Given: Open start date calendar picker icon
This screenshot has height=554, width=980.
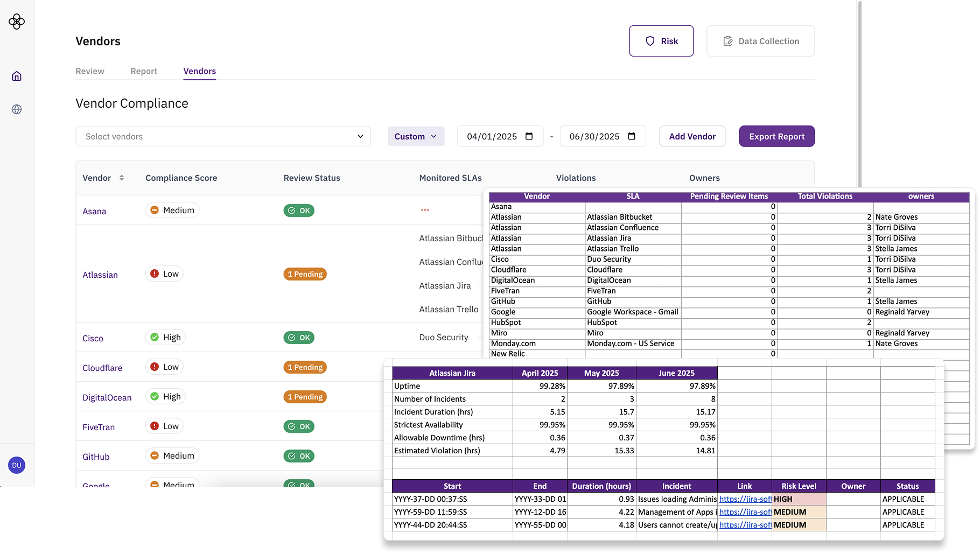Looking at the screenshot, I should click(x=529, y=136).
